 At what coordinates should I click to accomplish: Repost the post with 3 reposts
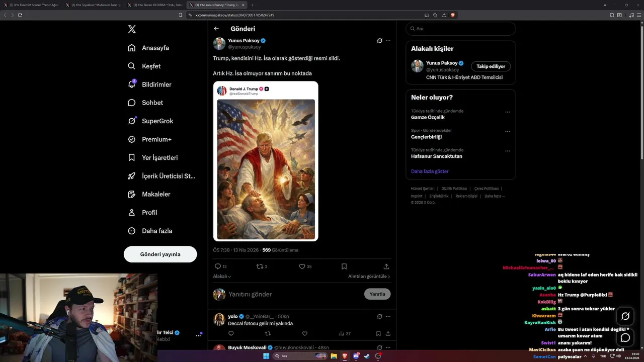pos(260,266)
